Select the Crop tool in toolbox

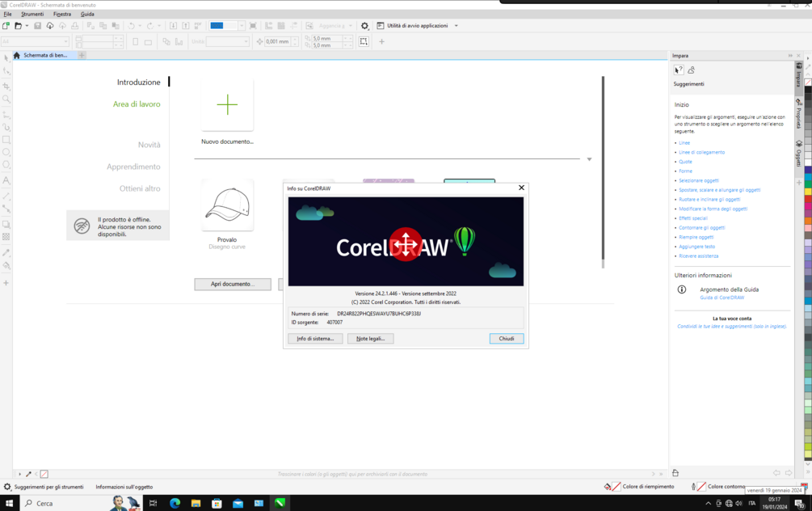tap(6, 86)
